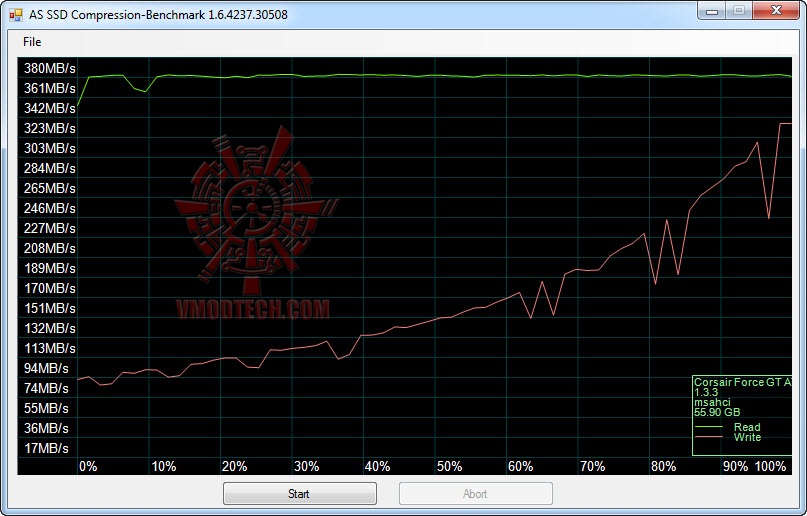Click the disabled Abort button
Image resolution: width=807 pixels, height=516 pixels.
click(x=476, y=494)
